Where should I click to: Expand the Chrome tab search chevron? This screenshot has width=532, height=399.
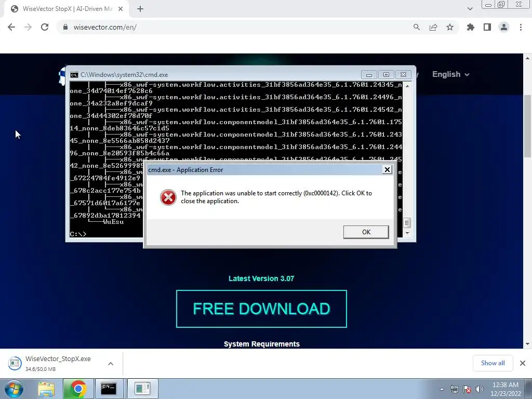tap(470, 9)
